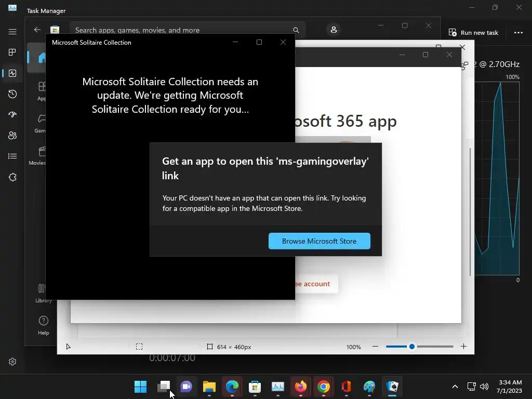Click the CPU usage graph in Task Manager
This screenshot has height=399, width=532.
pos(497,178)
